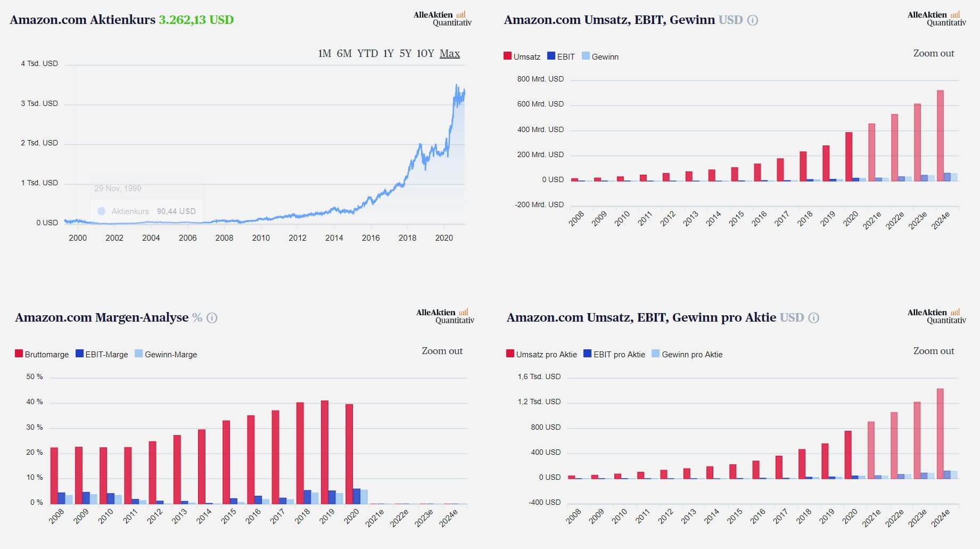Screen dimensions: 980x549
Task: Open the info icon beside Umsatz, EBIT, Gewinn USD
Action: 753,20
